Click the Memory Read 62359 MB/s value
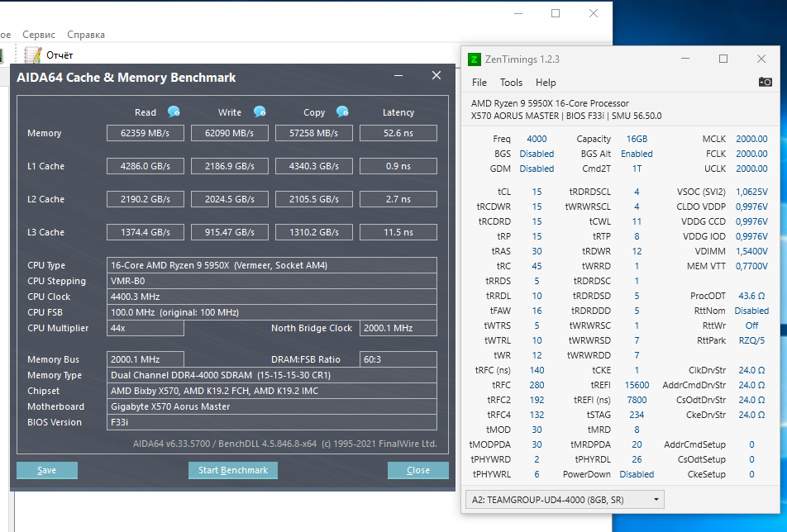 (x=145, y=133)
